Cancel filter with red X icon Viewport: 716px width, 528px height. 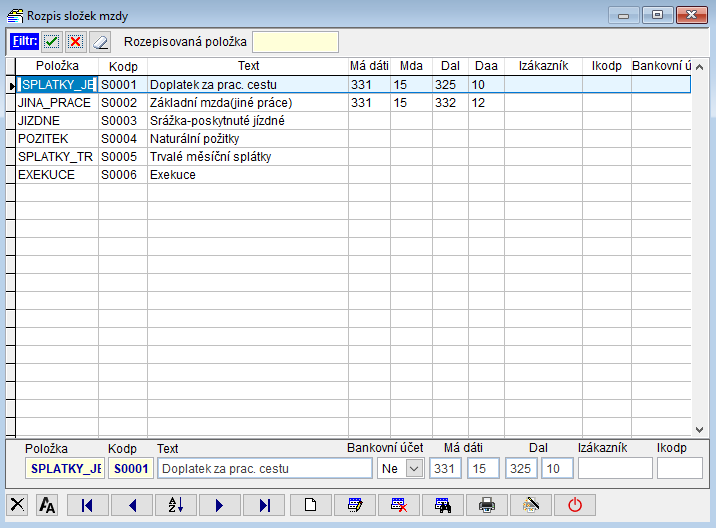(75, 42)
